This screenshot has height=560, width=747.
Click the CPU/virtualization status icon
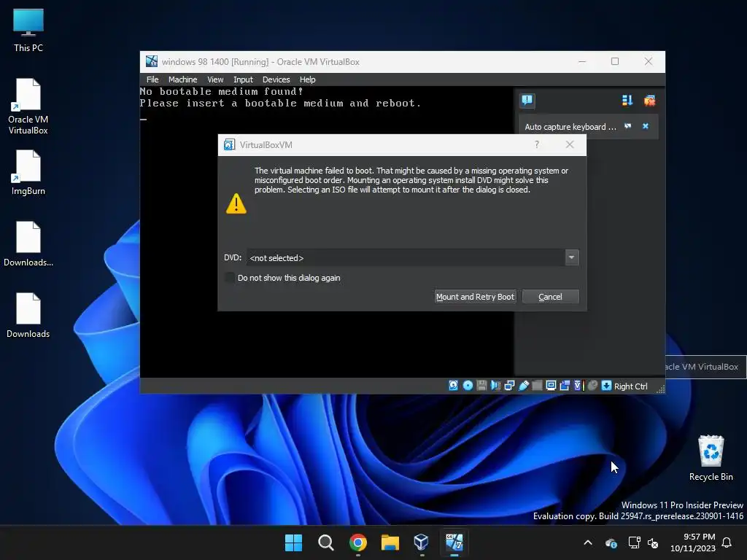(x=578, y=386)
